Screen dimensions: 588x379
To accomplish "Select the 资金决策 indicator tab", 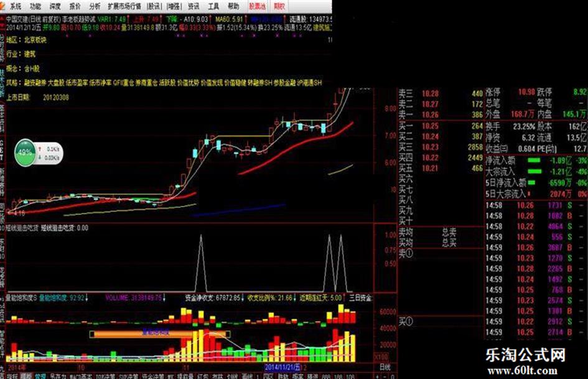I will [x=152, y=376].
